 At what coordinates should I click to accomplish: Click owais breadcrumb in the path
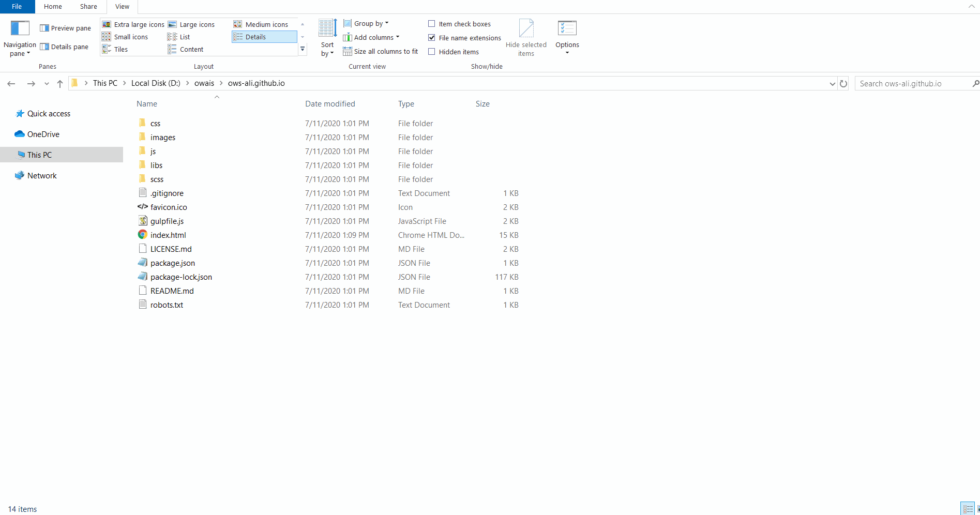click(x=204, y=83)
